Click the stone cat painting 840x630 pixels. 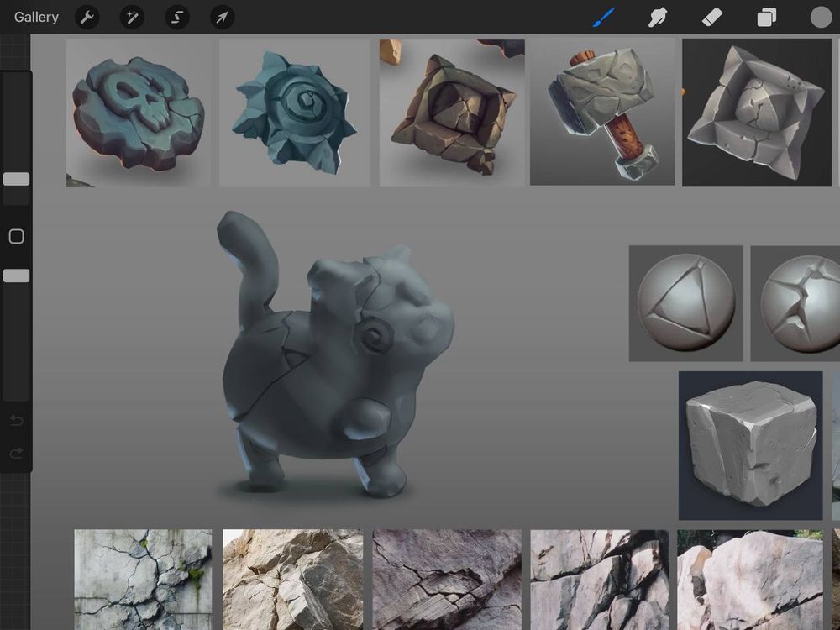pos(335,354)
